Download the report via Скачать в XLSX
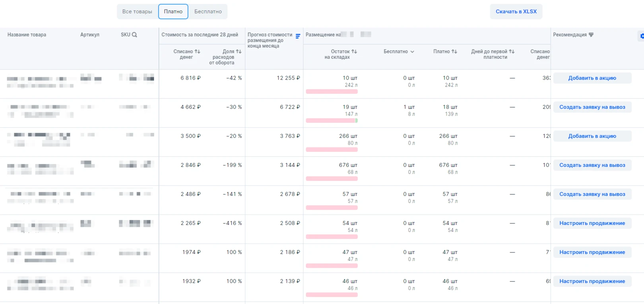This screenshot has height=304, width=644. [516, 12]
